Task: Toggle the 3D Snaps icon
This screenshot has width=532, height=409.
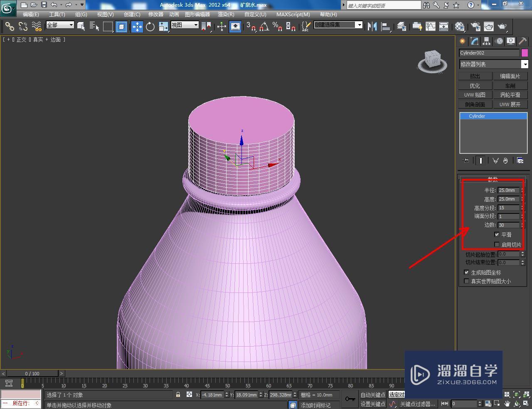Action: (251, 27)
